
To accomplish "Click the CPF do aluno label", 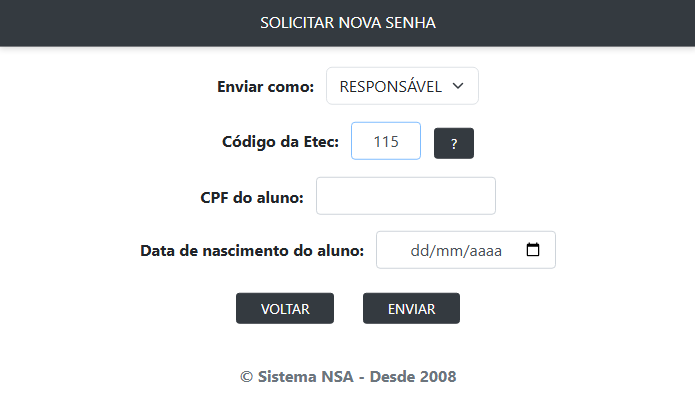I will (252, 197).
